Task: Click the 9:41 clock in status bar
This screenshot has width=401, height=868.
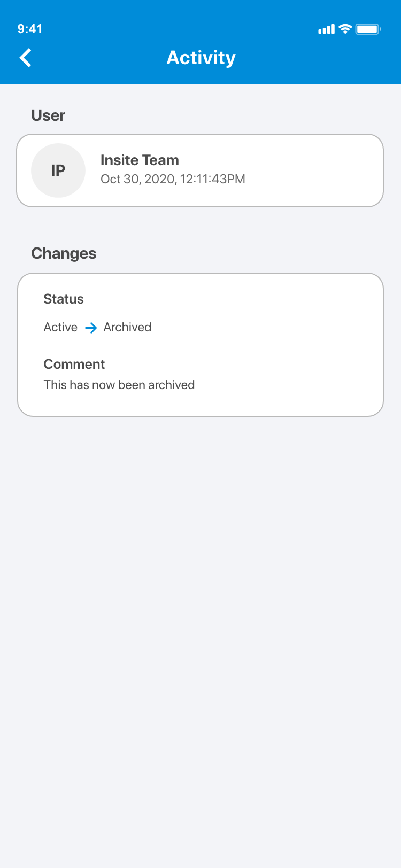Action: [30, 29]
